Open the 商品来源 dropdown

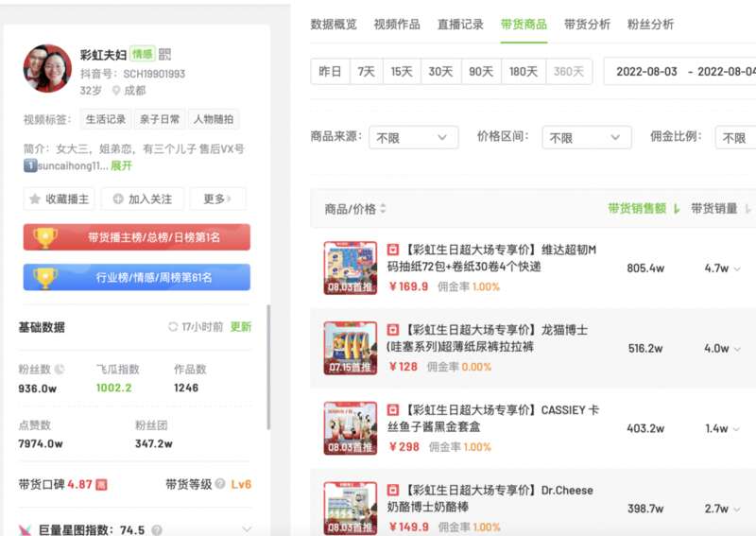coord(413,137)
